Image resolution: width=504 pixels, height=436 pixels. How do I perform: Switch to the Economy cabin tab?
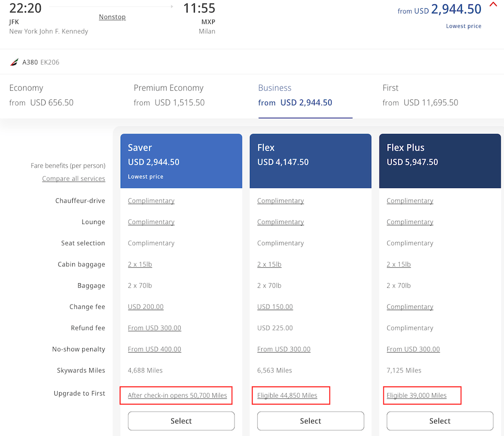pyautogui.click(x=41, y=95)
